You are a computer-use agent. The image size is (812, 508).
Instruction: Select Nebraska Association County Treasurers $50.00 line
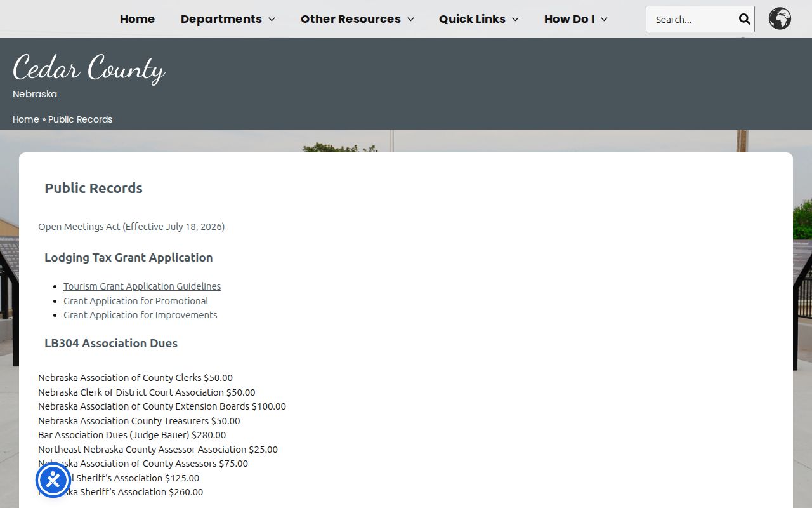pyautogui.click(x=139, y=421)
